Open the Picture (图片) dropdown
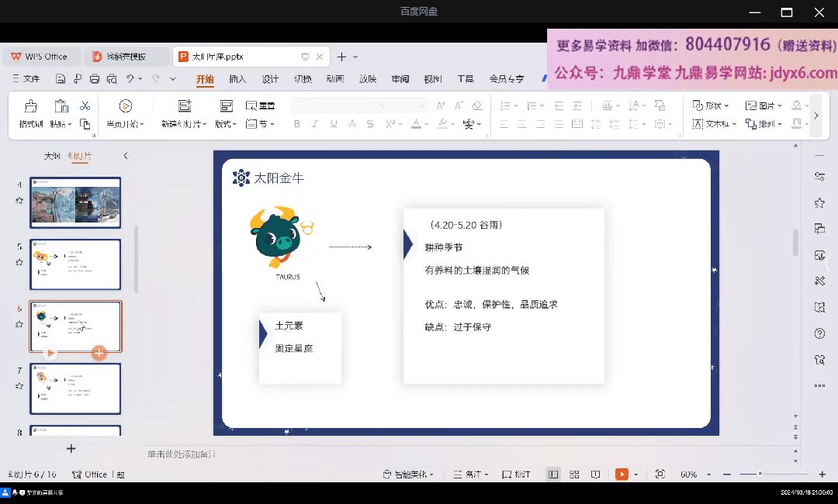This screenshot has width=838, height=504. (764, 105)
